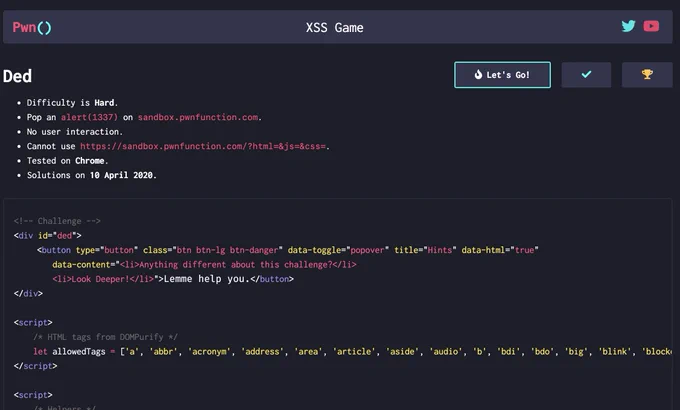Start challenge with Let's Go! button

pyautogui.click(x=502, y=75)
